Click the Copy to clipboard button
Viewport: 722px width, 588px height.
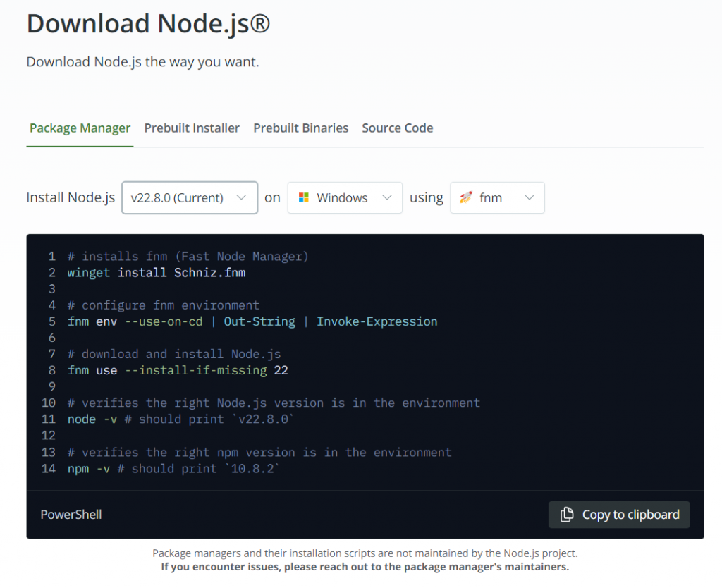click(619, 515)
